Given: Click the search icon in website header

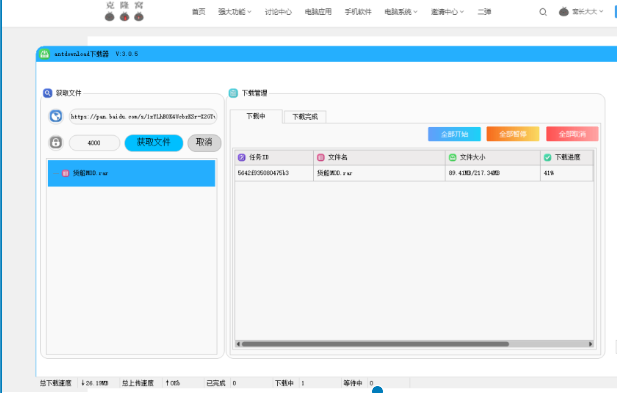Looking at the screenshot, I should click(543, 12).
